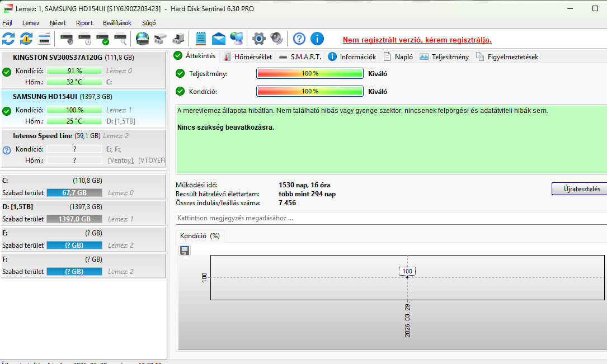The height and width of the screenshot is (364, 607).
Task: Select the D: [1,5TB] partition entry
Action: tap(83, 212)
